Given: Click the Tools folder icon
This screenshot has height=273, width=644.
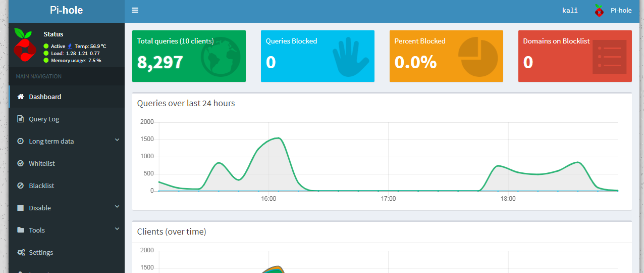Looking at the screenshot, I should [x=21, y=230].
